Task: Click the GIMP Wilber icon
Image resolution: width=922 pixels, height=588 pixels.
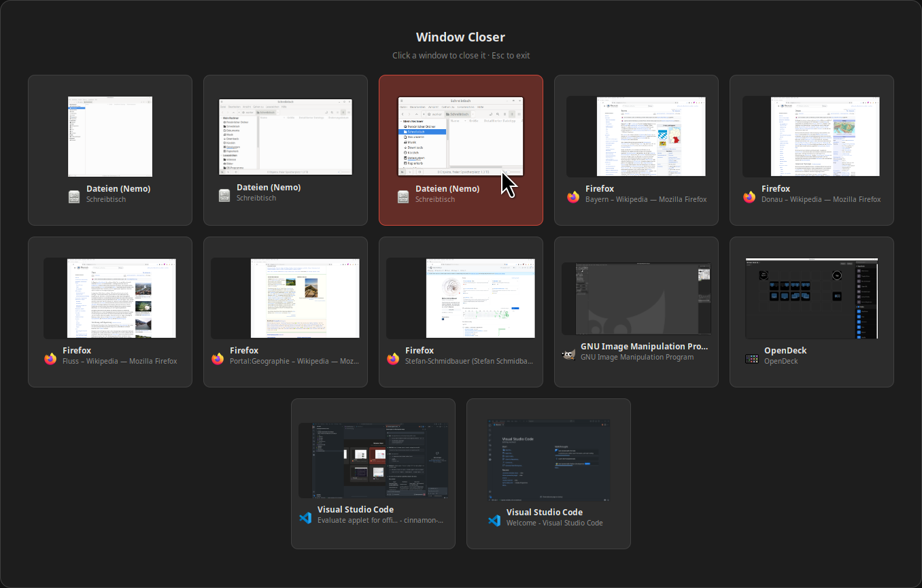Action: coord(568,354)
